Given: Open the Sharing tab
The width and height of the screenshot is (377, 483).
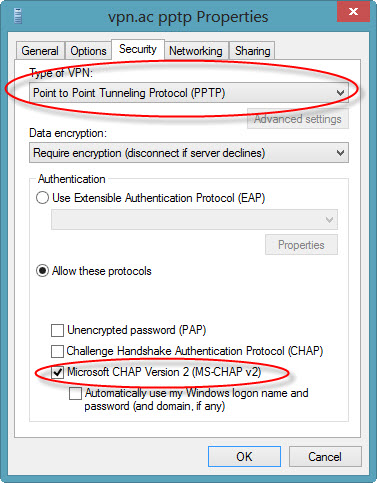Looking at the screenshot, I should (252, 51).
